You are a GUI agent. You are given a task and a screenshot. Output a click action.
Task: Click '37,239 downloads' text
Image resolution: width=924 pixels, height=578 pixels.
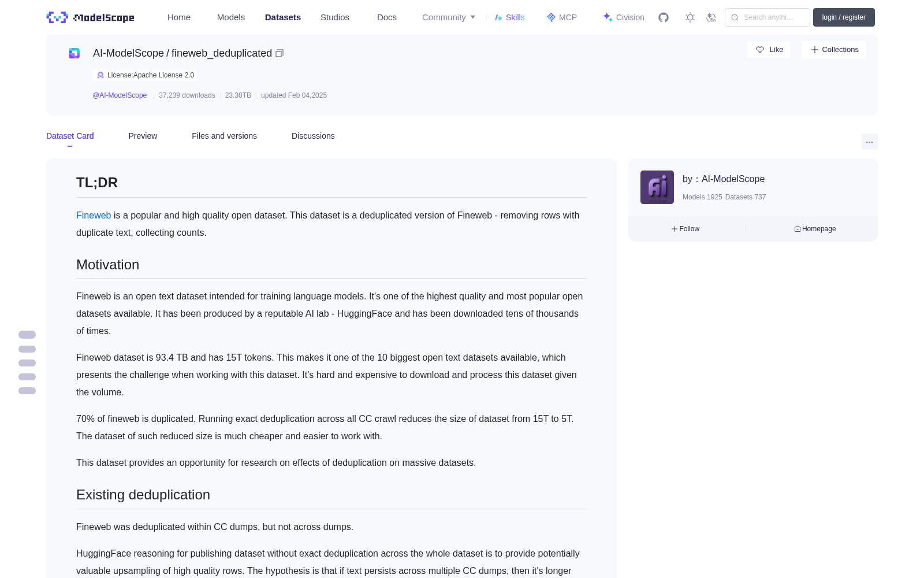[x=187, y=95]
